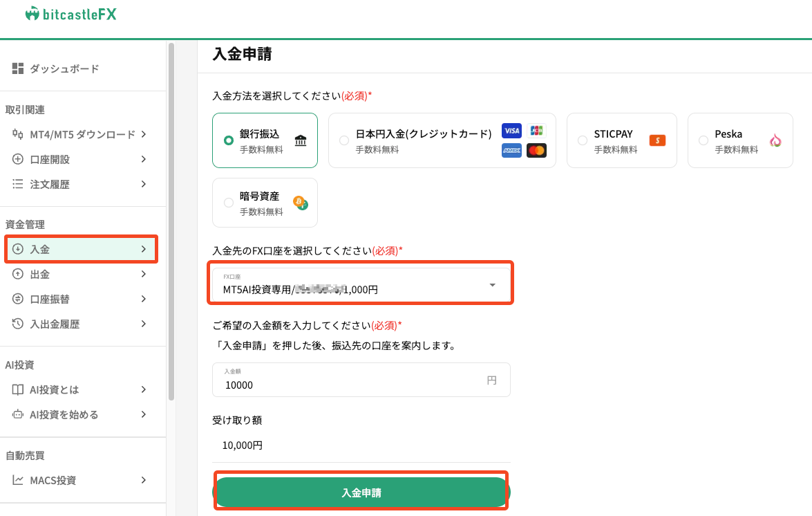Screen dimensions: 812x516
Task: Click the Mastercard logo
Action: pos(536,151)
